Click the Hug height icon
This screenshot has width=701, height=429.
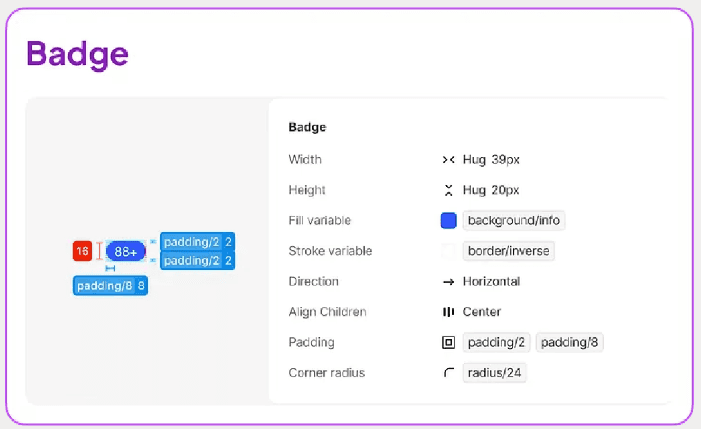[448, 190]
